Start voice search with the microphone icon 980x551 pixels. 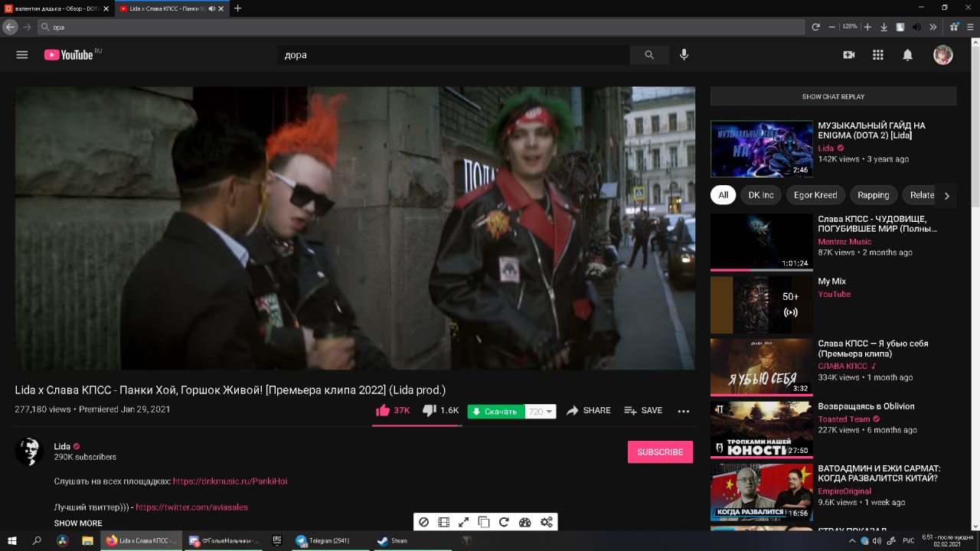pyautogui.click(x=684, y=55)
